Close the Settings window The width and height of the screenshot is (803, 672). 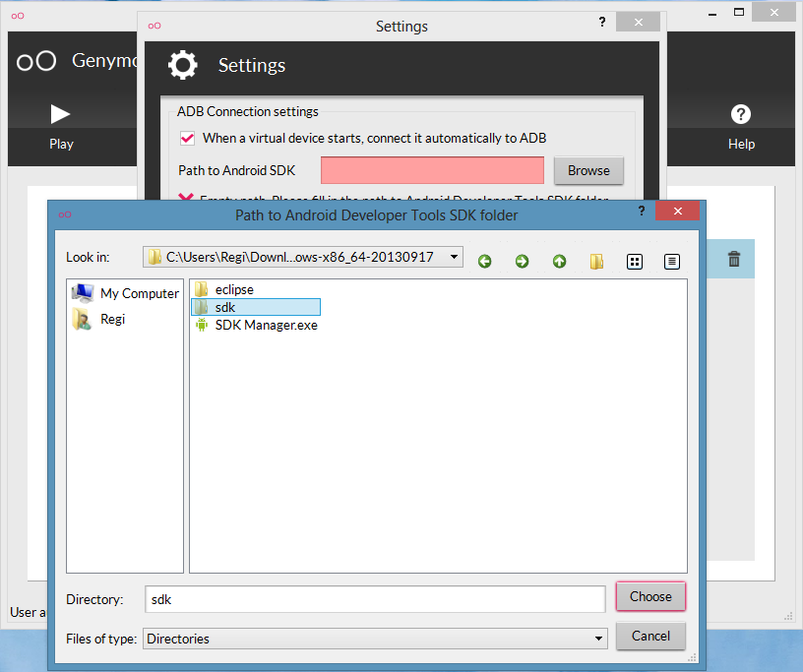pyautogui.click(x=638, y=22)
